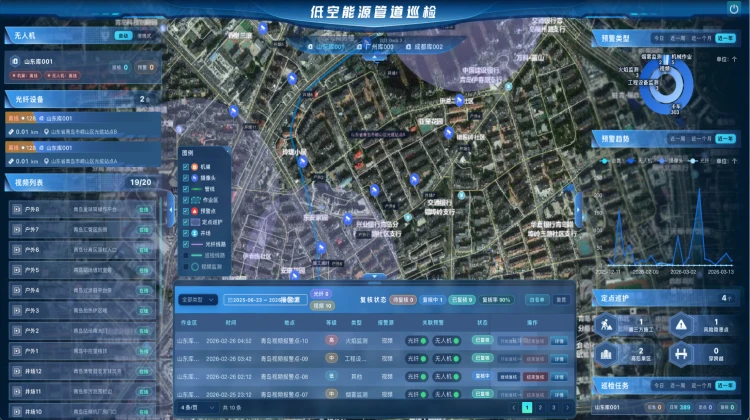This screenshot has width=750, height=420.
Task: Enable 视频监测 legend checkbox
Action: [186, 266]
